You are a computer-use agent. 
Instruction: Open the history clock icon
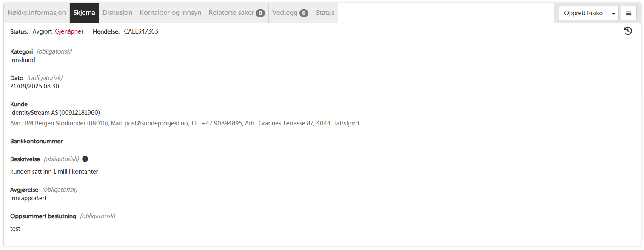[627, 31]
